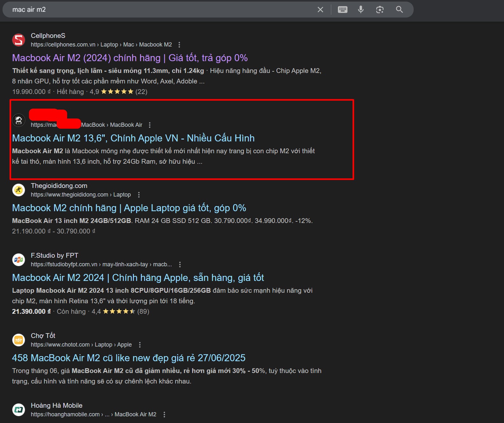Click the CellphoneS site favicon
Image resolution: width=504 pixels, height=423 pixels.
click(18, 40)
